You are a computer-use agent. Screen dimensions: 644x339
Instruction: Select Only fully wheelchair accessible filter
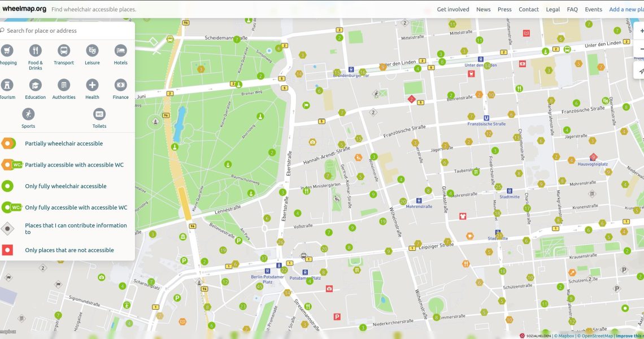[65, 186]
